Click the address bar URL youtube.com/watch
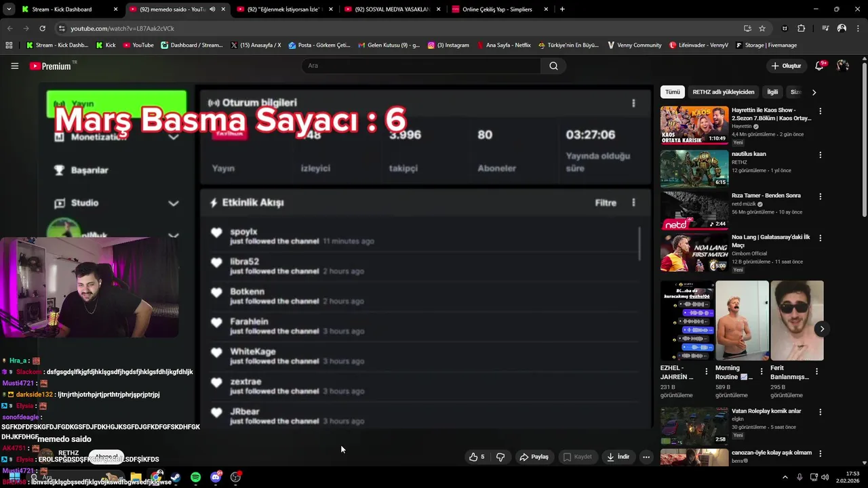 123,28
